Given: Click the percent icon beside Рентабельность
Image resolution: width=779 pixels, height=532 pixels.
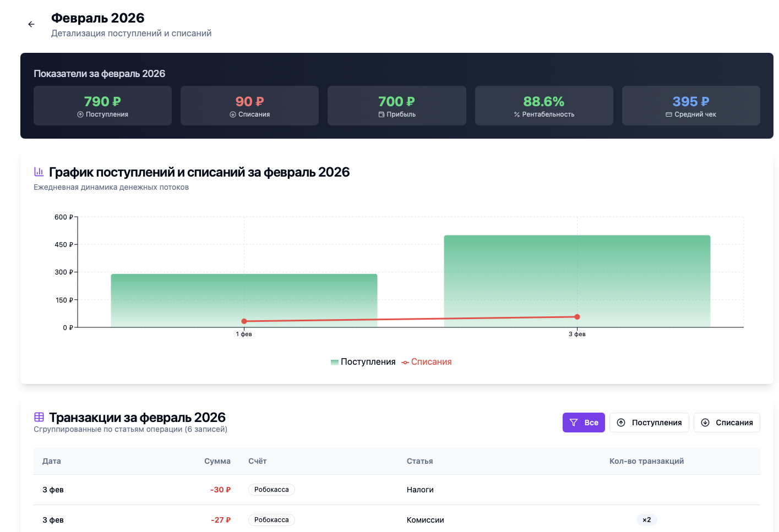Looking at the screenshot, I should [x=517, y=114].
